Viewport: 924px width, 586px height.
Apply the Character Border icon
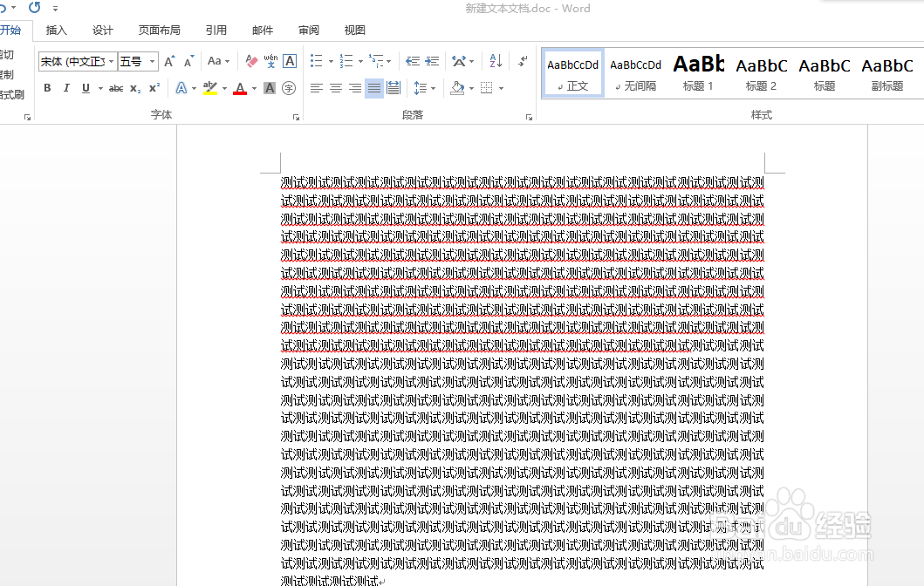point(290,61)
